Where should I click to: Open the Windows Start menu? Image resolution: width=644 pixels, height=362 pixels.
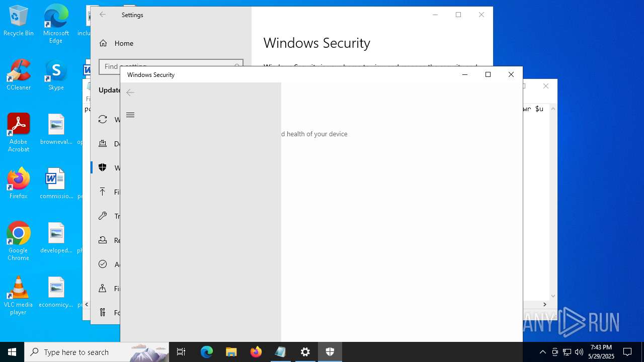(12, 352)
